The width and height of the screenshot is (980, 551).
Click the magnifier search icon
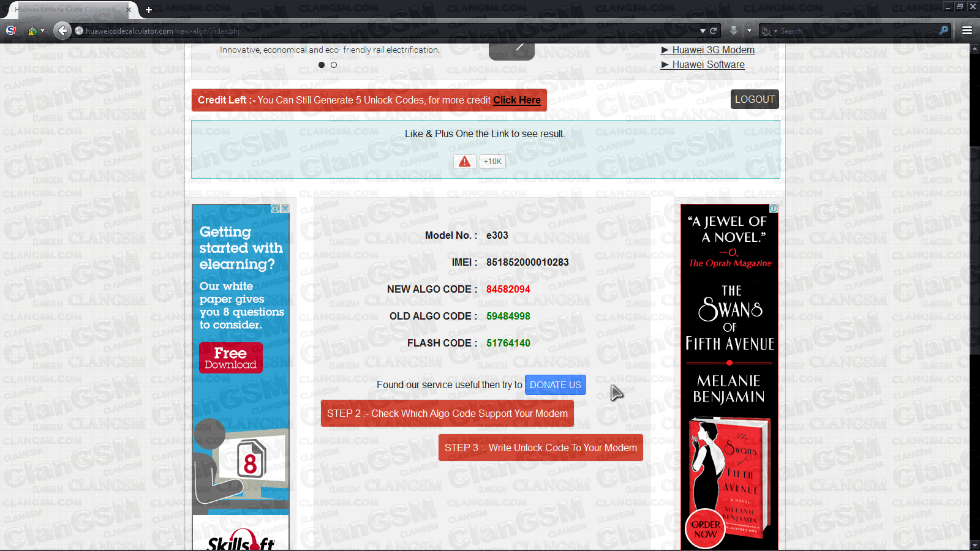[944, 31]
